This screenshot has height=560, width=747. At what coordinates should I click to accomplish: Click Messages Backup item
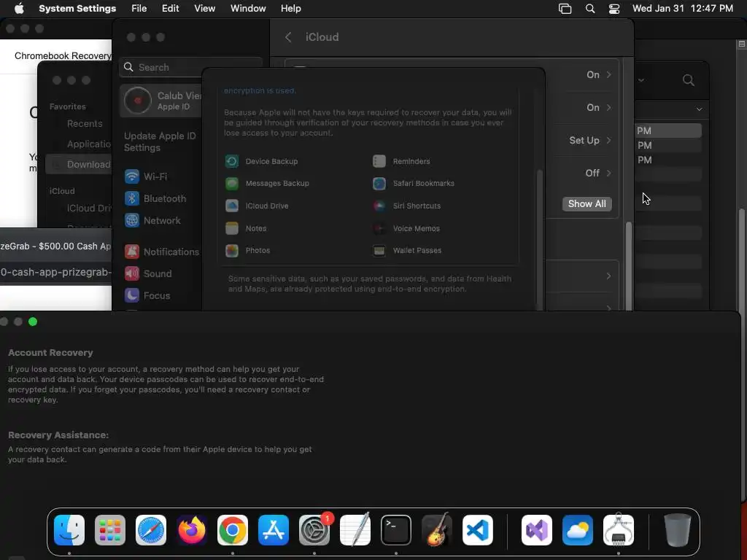click(267, 183)
